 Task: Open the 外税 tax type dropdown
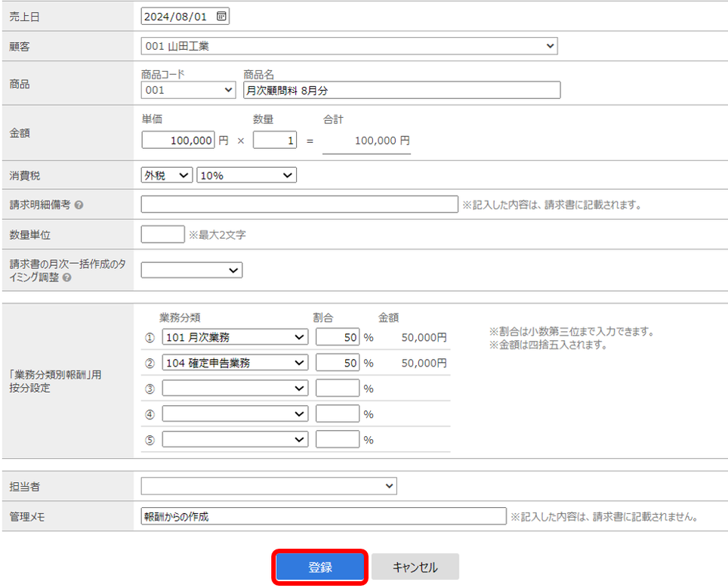coord(167,175)
